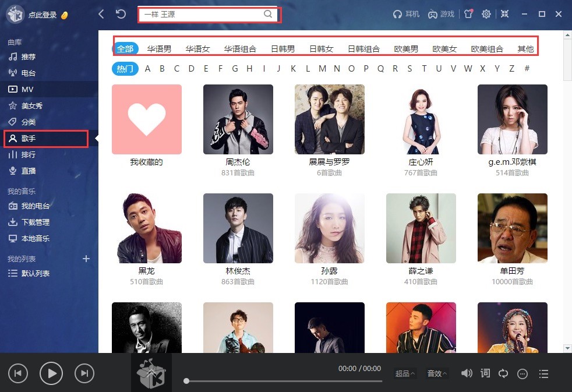Viewport: 572px width, 392px height.
Task: Expand the 超品 audio quality dropdown
Action: click(405, 374)
